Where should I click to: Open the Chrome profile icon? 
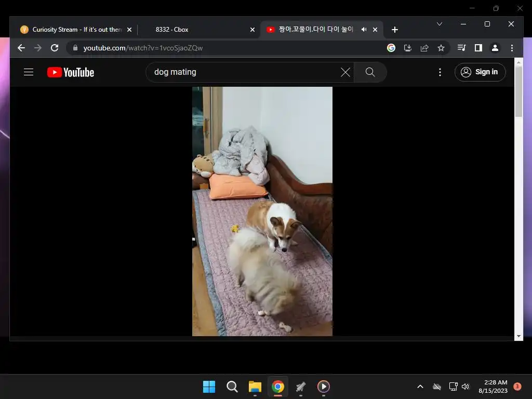pyautogui.click(x=495, y=48)
